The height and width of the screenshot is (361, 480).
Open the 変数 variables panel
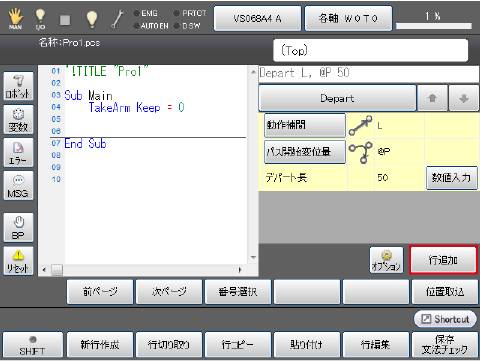click(19, 120)
